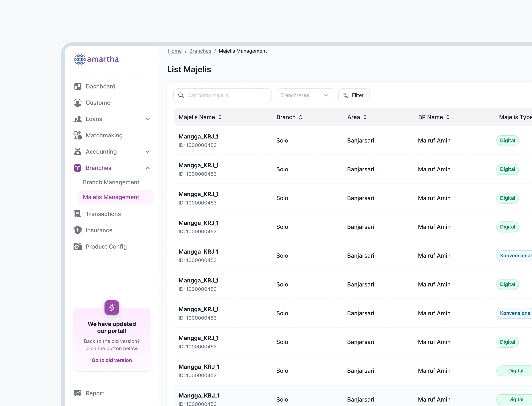Click the Filter button

[x=354, y=95]
